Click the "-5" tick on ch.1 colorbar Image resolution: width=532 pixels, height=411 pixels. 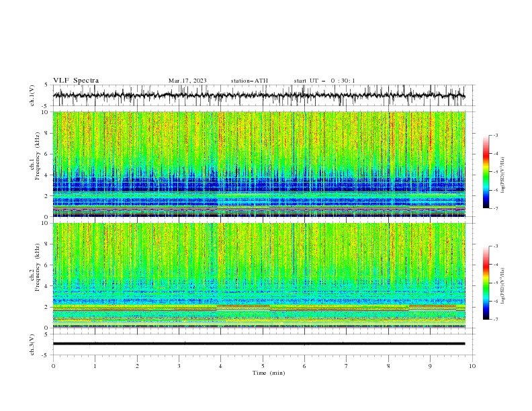coord(495,172)
